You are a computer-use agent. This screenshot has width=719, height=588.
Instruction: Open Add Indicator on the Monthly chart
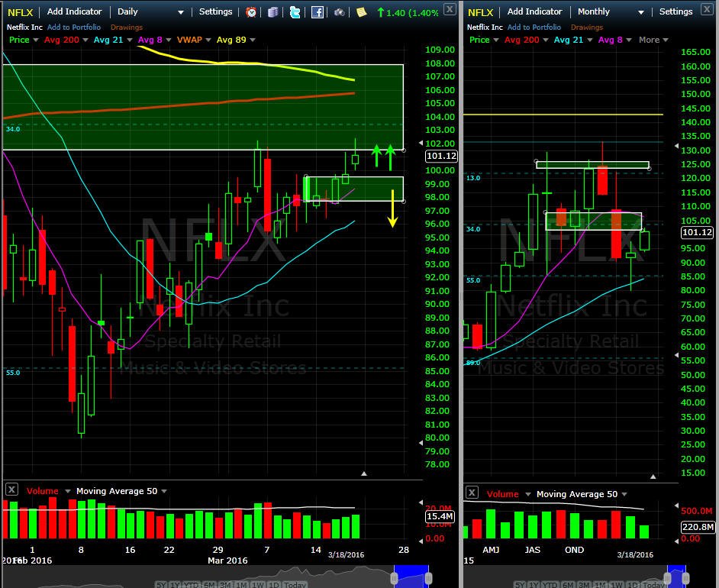coord(534,12)
